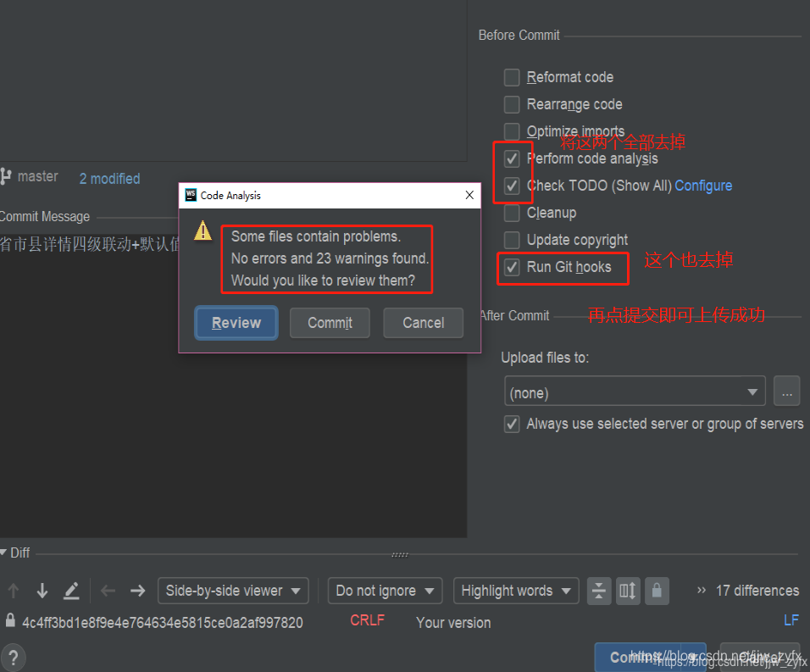Screen dimensions: 810x672
Task: Open Do not ignore dropdown
Action: coord(385,591)
